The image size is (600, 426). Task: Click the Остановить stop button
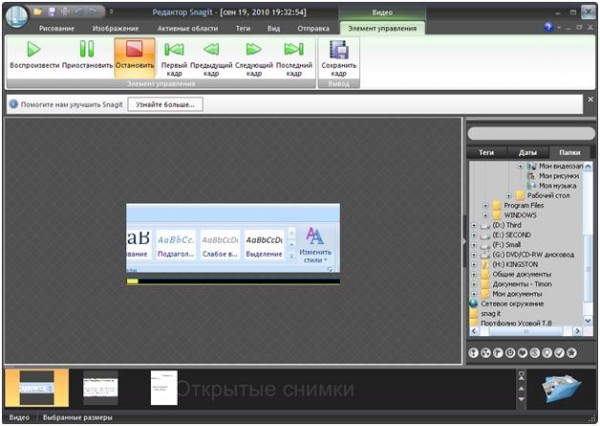(x=135, y=57)
